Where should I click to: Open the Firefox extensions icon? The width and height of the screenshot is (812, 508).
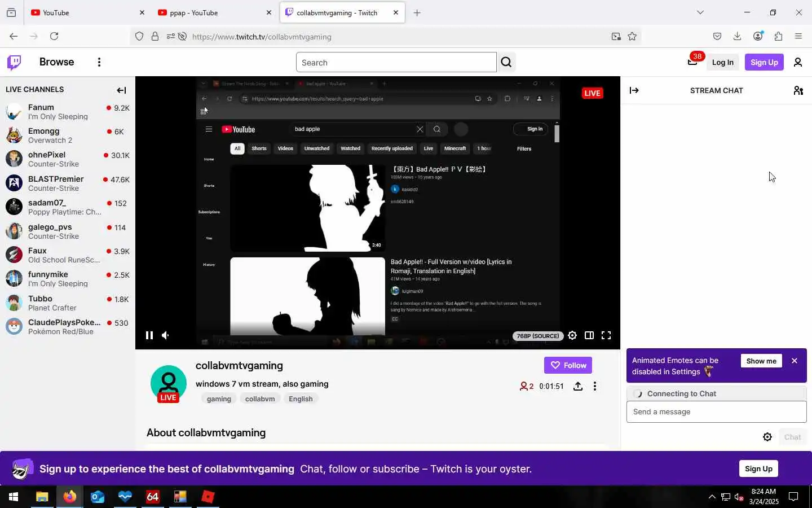pyautogui.click(x=778, y=36)
